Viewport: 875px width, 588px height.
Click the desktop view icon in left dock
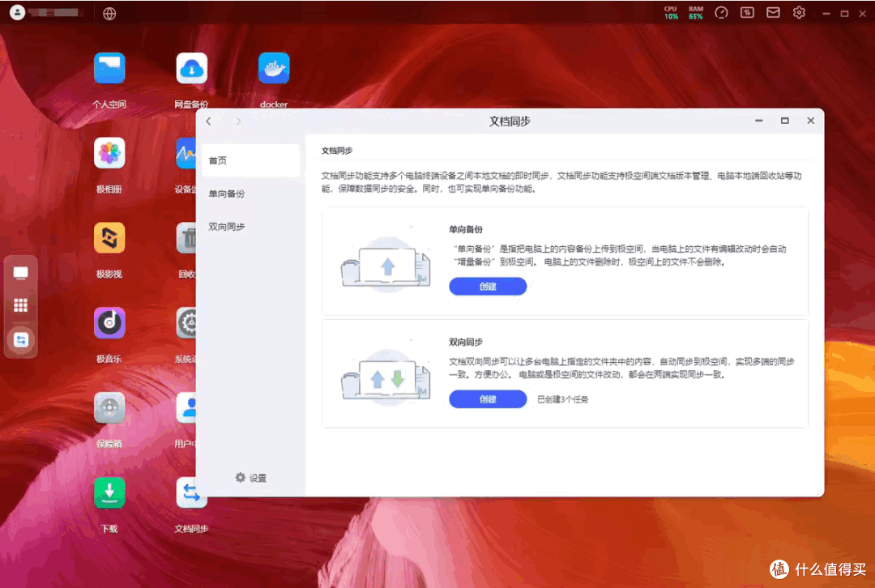[20, 273]
